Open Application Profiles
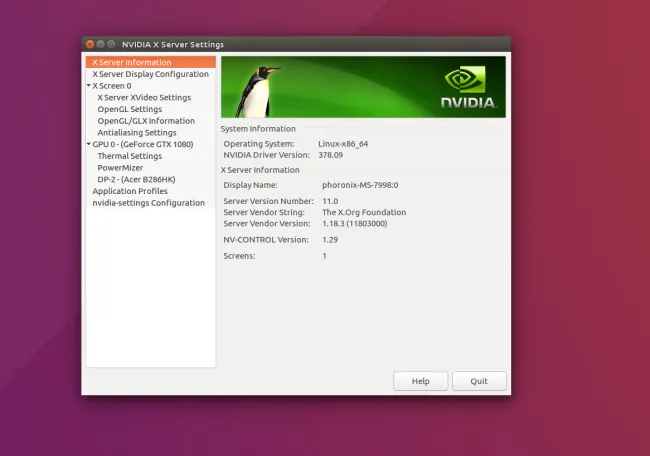Screen dimensions: 650x456 [x=130, y=191]
